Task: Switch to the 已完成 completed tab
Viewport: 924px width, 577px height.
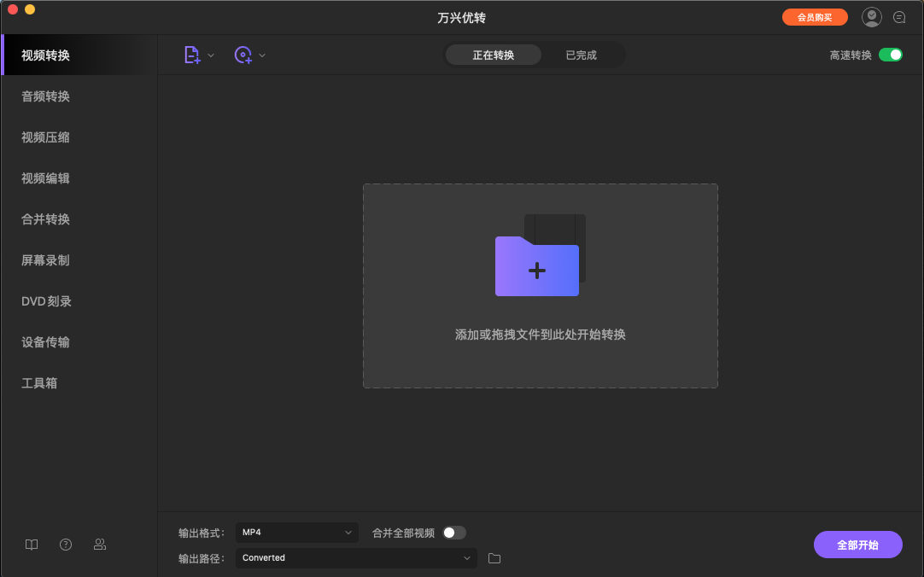Action: pos(581,53)
